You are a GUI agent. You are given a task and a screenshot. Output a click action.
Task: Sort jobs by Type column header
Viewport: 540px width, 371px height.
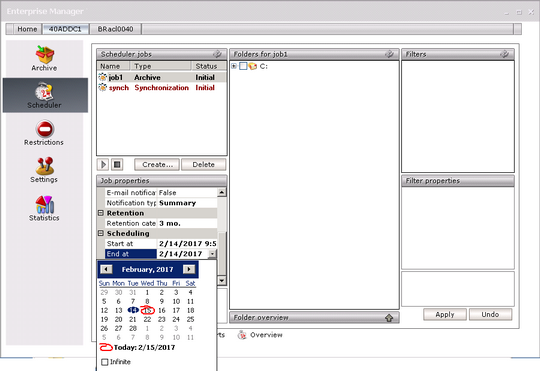pyautogui.click(x=160, y=66)
